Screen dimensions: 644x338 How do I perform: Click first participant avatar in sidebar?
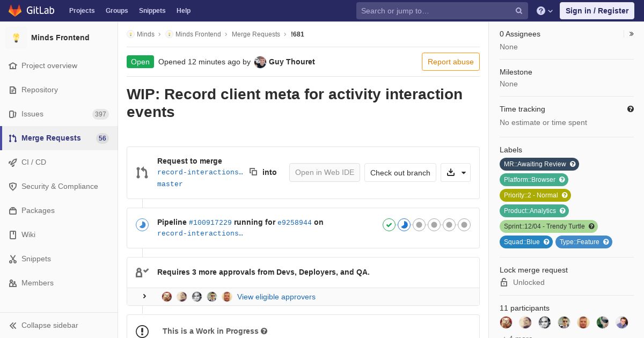506,322
